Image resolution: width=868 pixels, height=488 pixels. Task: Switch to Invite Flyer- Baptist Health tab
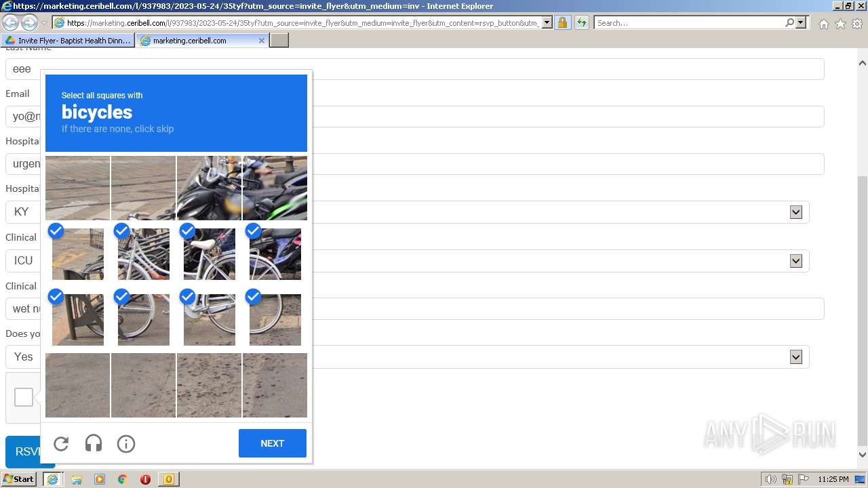(x=68, y=41)
